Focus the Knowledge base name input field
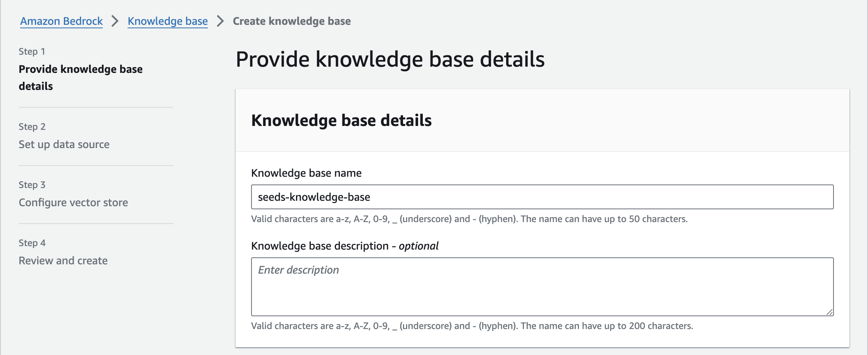 tap(542, 197)
